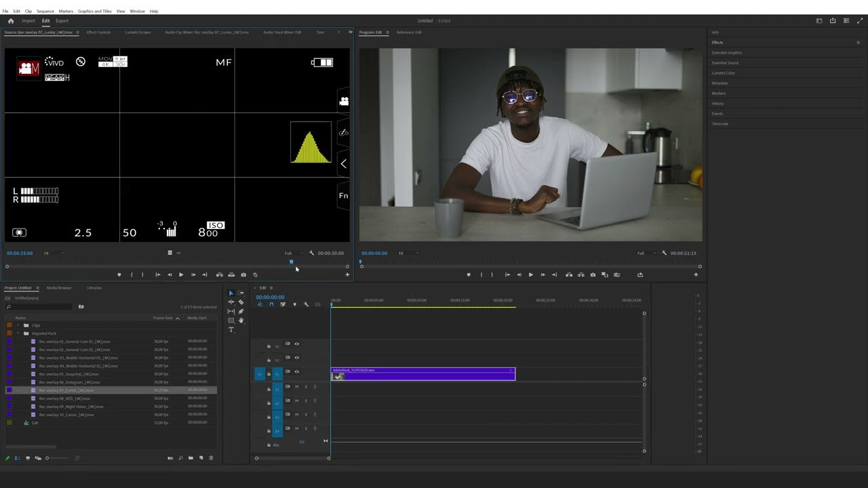Select the Track Select Forward tool

[x=241, y=293]
